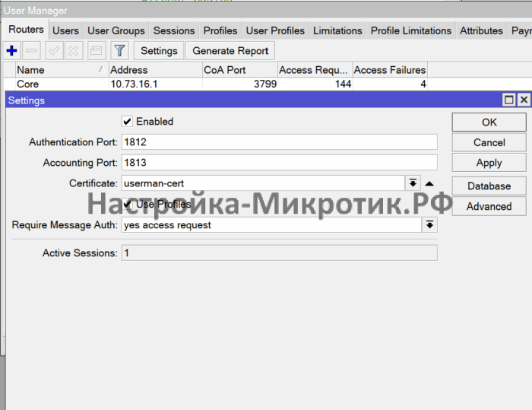Open the Advanced settings button
Viewport: 532px width, 410px height.
[489, 207]
